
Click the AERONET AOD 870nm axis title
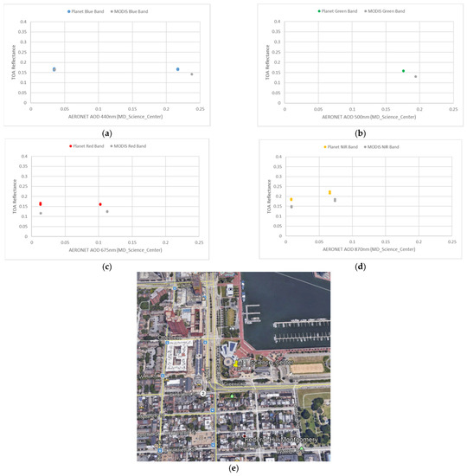[368, 249]
